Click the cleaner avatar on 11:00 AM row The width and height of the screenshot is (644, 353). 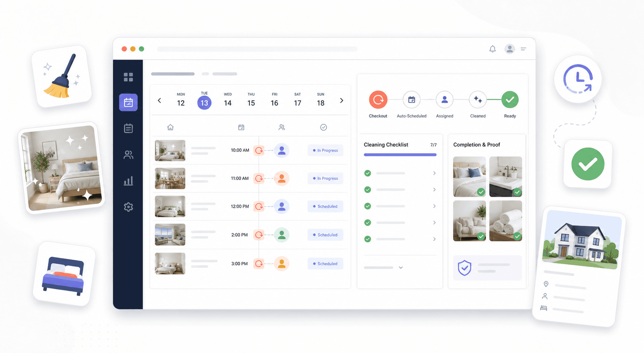[281, 178]
